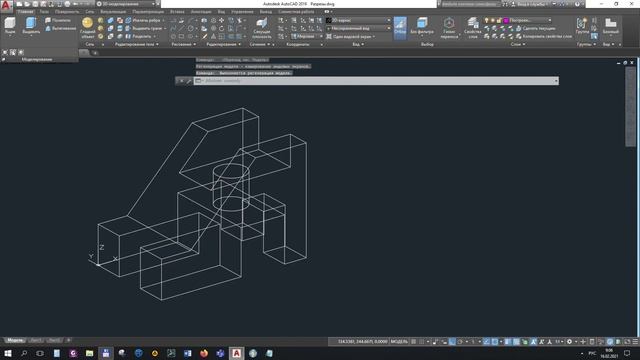The width and height of the screenshot is (640, 360).
Task: Switch to the Вид ribbon tab
Action: [221, 11]
